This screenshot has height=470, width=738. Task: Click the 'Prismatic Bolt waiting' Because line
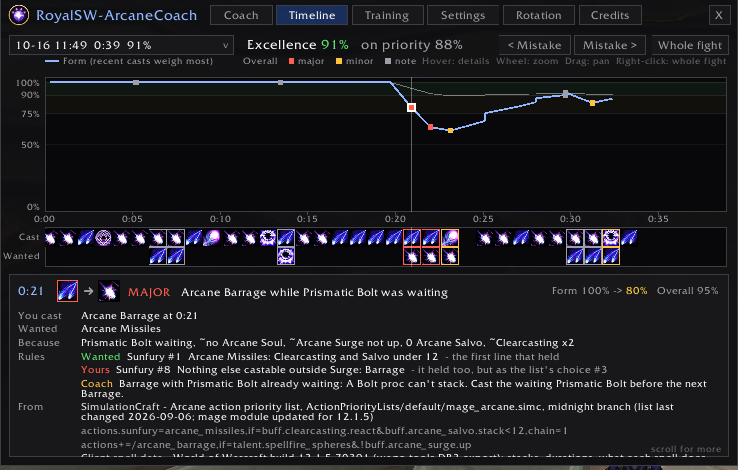328,343
